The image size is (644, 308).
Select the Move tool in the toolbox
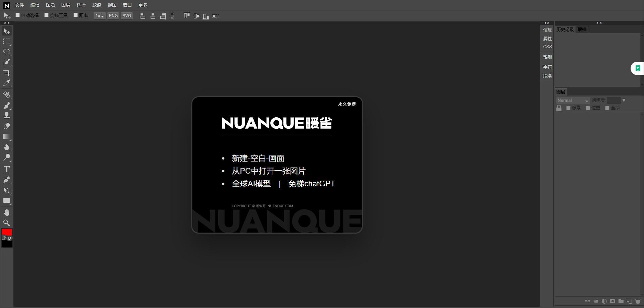[x=7, y=31]
